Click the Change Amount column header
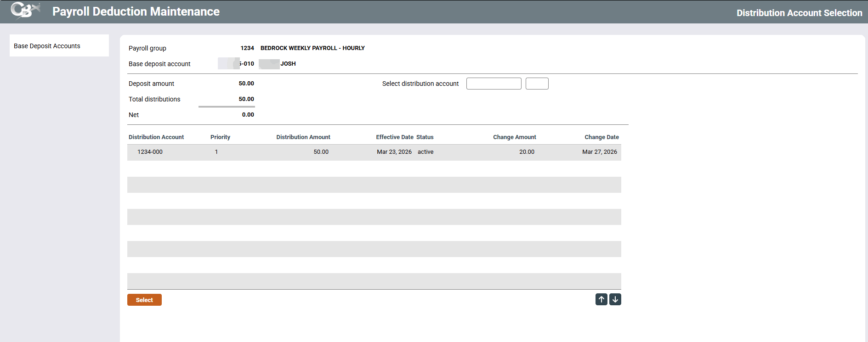The width and height of the screenshot is (868, 342). pos(514,137)
